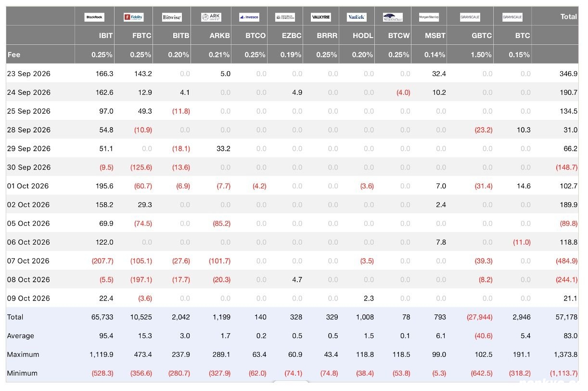Click the Morgan Stanley logo above MSBT
The width and height of the screenshot is (588, 391).
(x=429, y=17)
